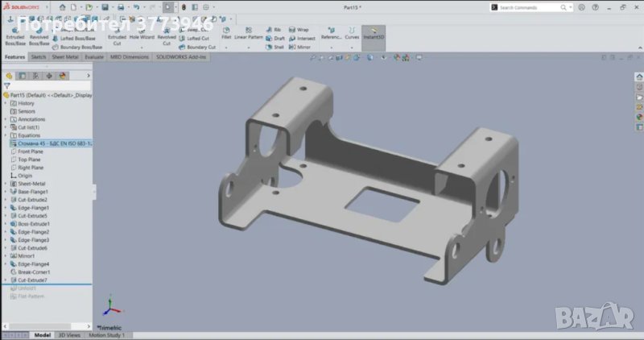The height and width of the screenshot is (340, 644).
Task: Select the Front Plane item
Action: (30, 151)
